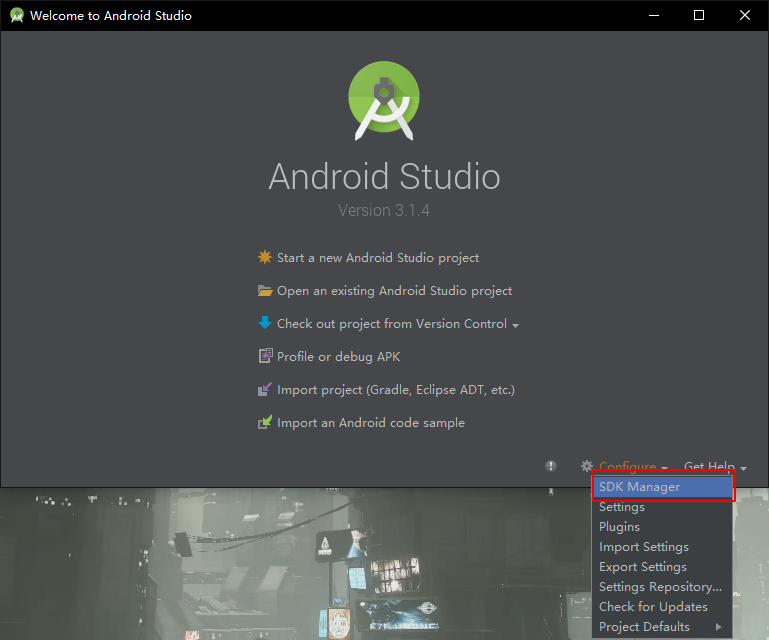
Task: Open Settings from Configure menu
Action: [x=663, y=507]
